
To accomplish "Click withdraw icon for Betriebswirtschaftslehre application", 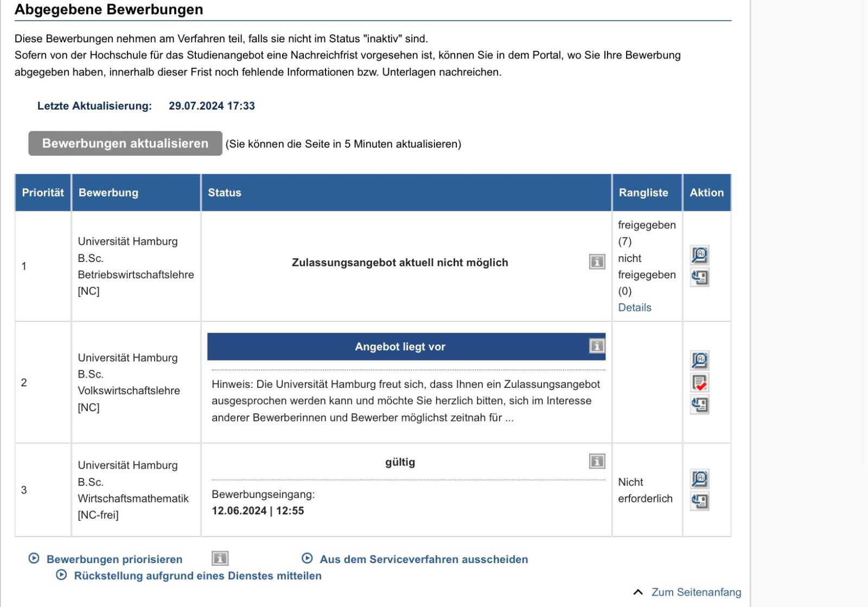I will click(699, 277).
